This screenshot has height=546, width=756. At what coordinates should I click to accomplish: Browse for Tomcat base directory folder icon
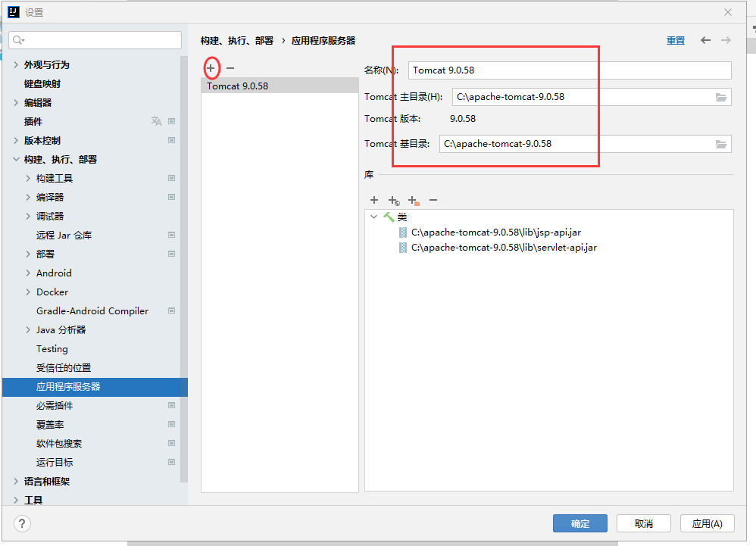pos(720,144)
